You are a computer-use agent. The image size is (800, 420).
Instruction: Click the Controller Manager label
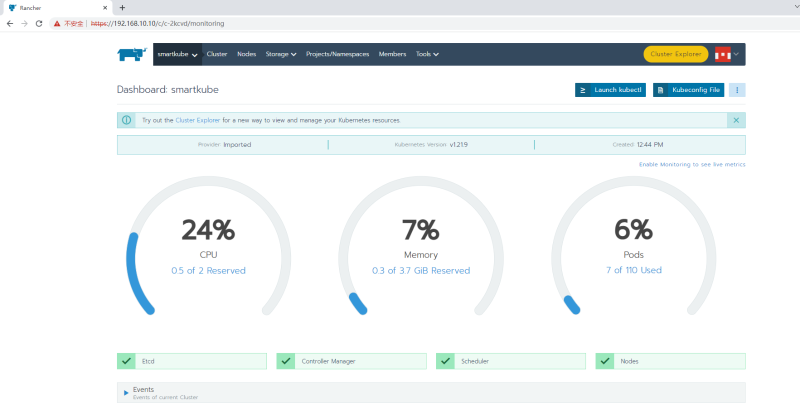(328, 361)
